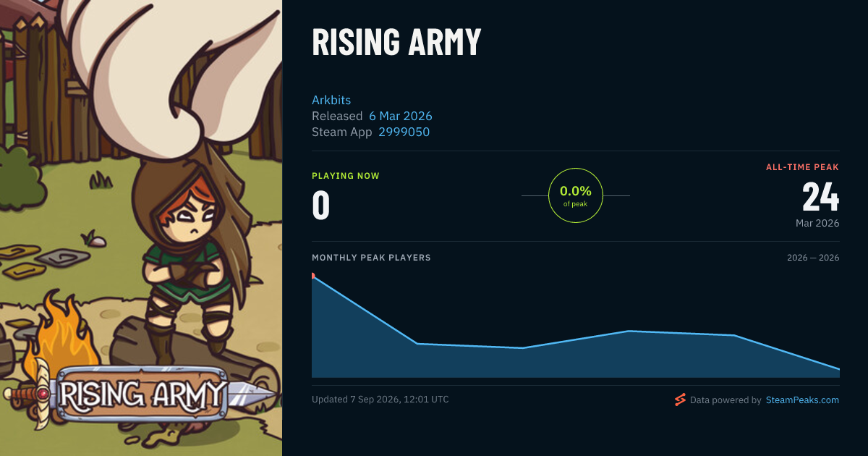
Task: Open the Arkbits developer link
Action: [331, 100]
